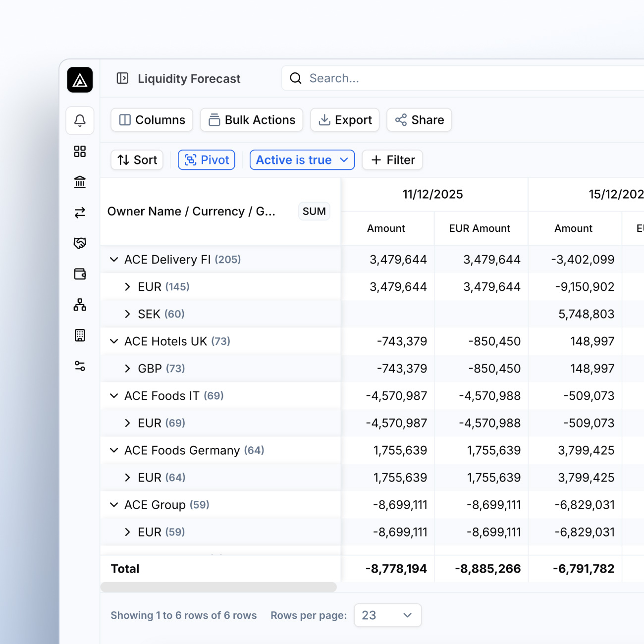
Task: Toggle the Pivot mode button
Action: [x=206, y=160]
